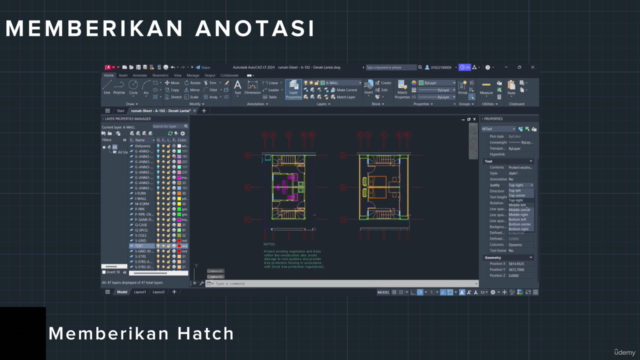Click the Type a command input line
Screen dimensions: 640x360
[342, 283]
